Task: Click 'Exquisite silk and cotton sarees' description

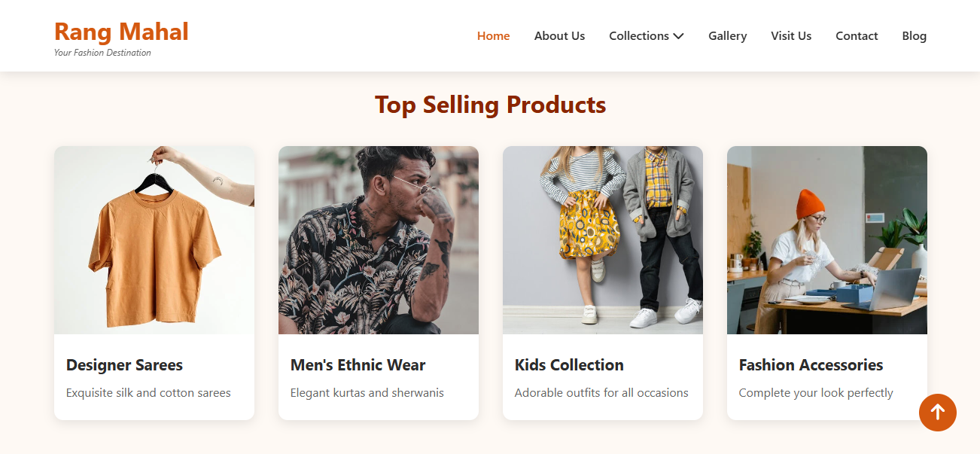Action: pyautogui.click(x=148, y=393)
